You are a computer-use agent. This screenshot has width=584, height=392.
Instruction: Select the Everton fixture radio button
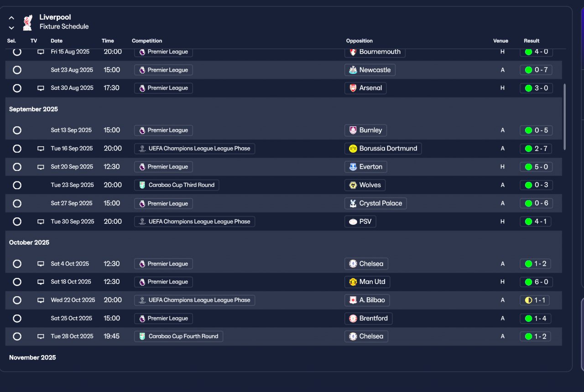coord(17,167)
